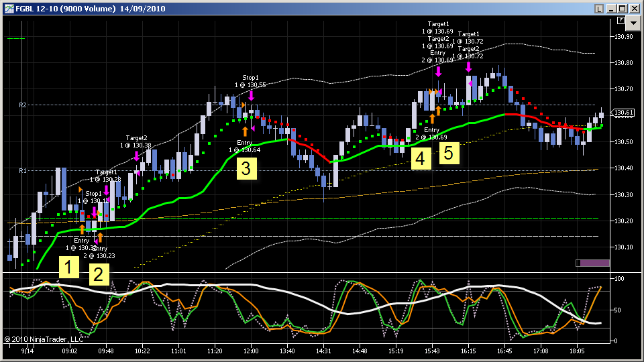Image resolution: width=644 pixels, height=362 pixels.
Task: Click the 50 level on indicator scale
Action: (x=617, y=310)
